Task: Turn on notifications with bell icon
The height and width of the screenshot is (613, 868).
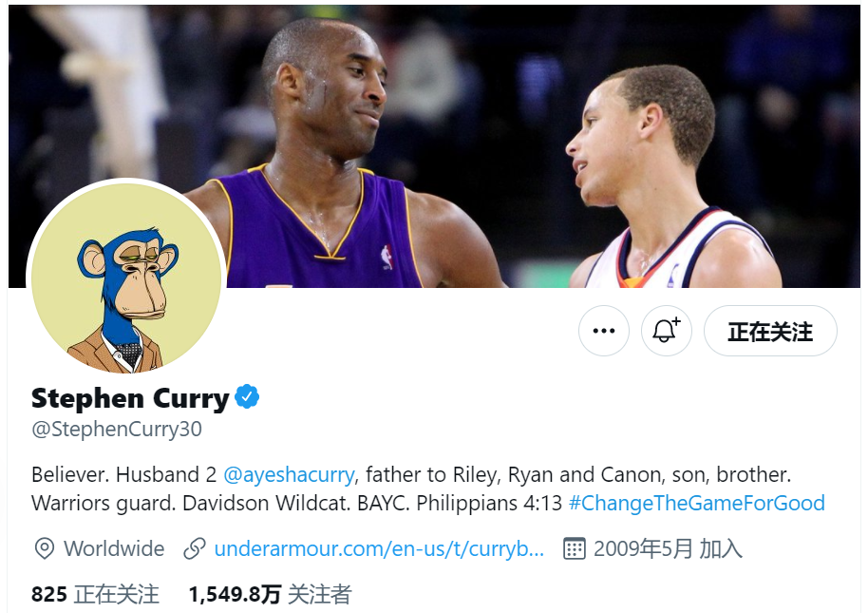Action: pos(666,331)
